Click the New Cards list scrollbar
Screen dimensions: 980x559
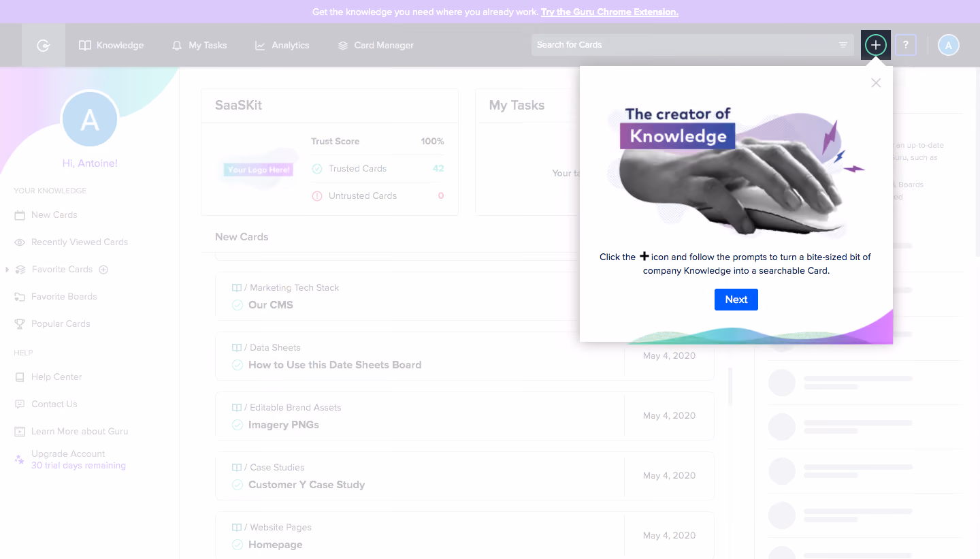point(730,387)
